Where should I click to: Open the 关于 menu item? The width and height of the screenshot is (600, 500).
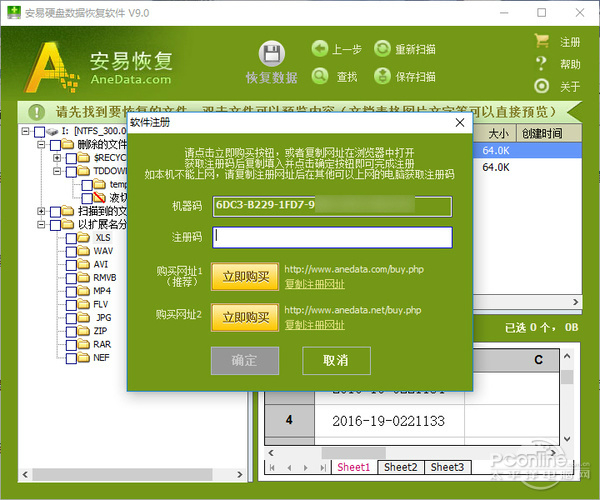pyautogui.click(x=570, y=86)
